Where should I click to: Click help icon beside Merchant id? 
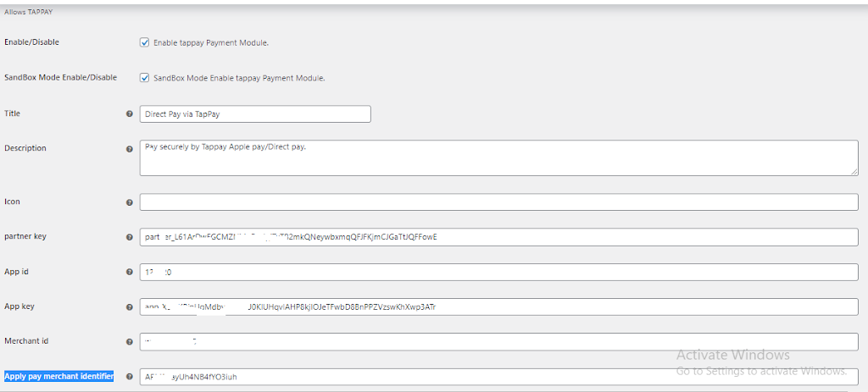(x=130, y=342)
